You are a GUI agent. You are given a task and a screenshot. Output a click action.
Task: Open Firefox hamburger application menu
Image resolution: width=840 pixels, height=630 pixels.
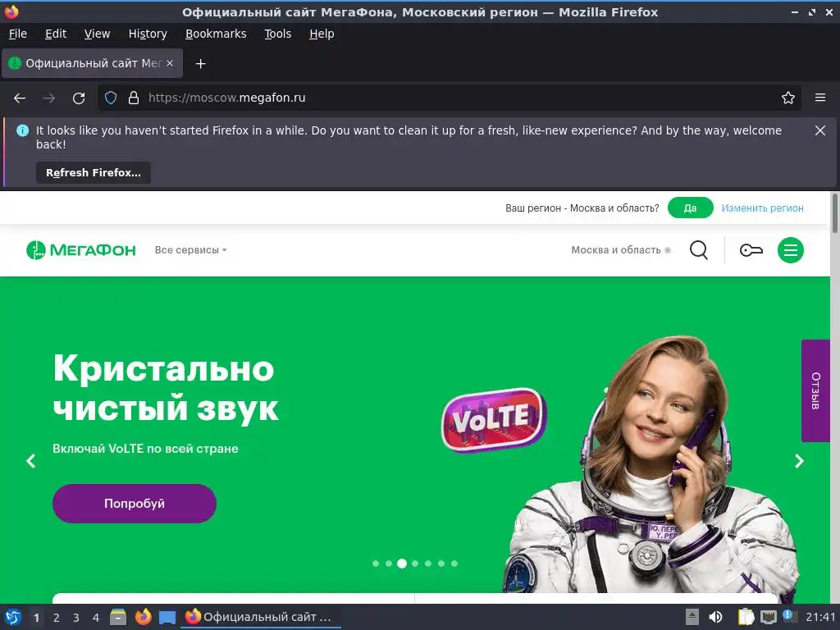point(820,98)
